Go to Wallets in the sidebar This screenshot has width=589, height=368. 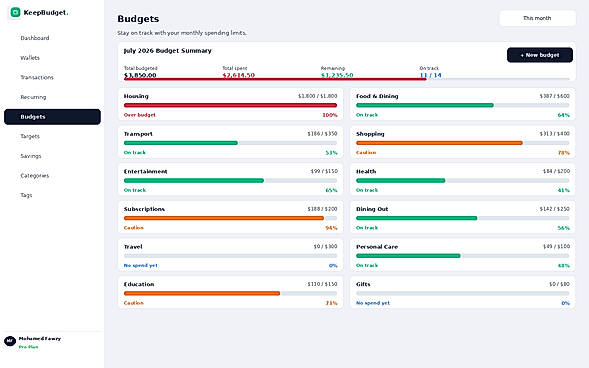click(x=30, y=58)
